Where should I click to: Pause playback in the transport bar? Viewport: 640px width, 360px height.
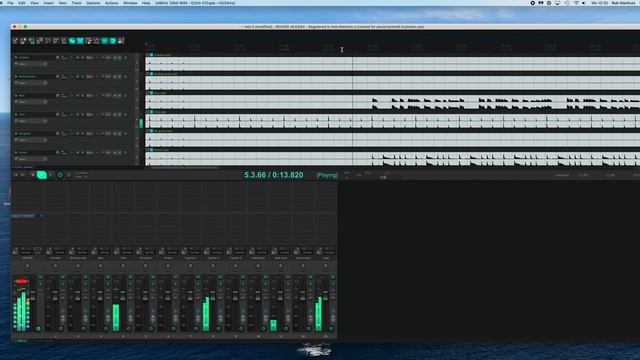(x=51, y=175)
